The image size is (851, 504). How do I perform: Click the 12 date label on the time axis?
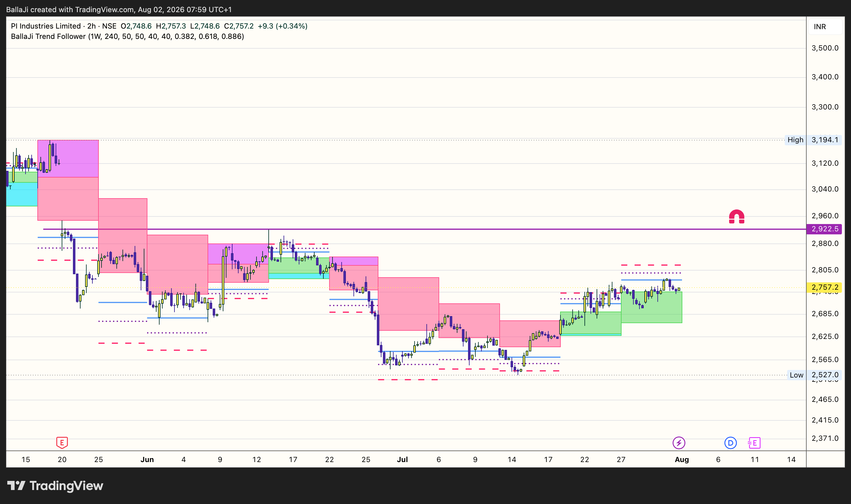[x=257, y=460]
